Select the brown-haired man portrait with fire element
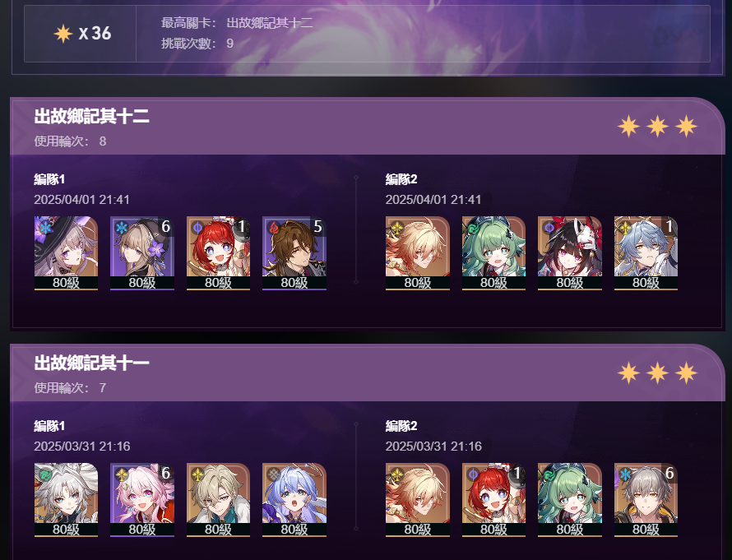 tap(294, 253)
